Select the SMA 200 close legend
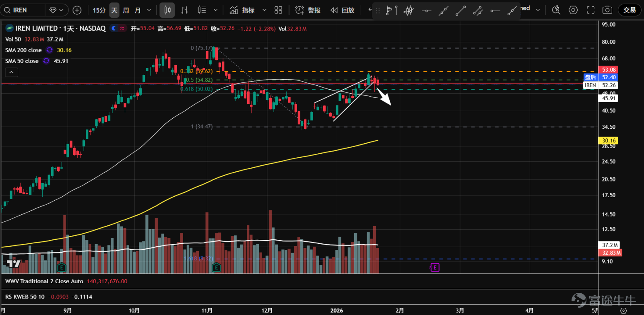644x315 pixels. click(23, 50)
